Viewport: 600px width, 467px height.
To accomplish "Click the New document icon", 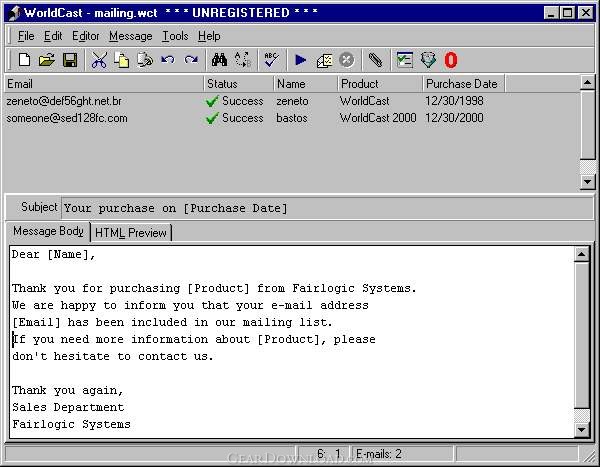I will pyautogui.click(x=24, y=60).
